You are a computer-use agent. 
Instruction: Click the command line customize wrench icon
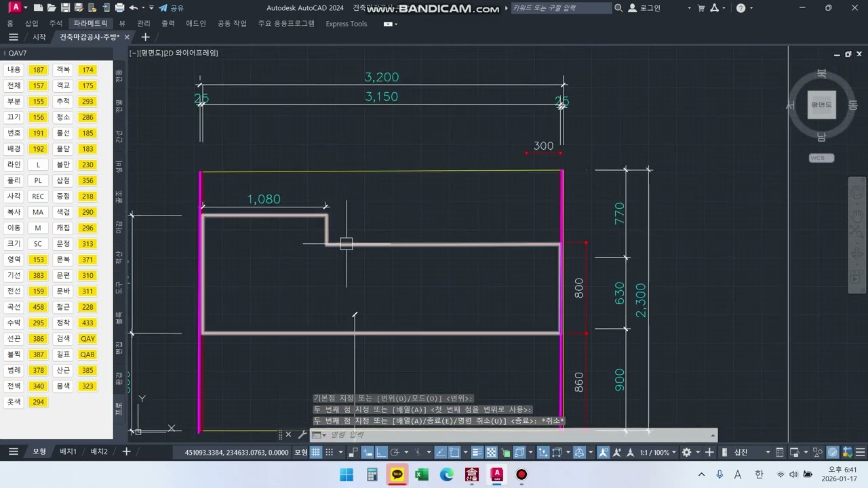coord(302,434)
